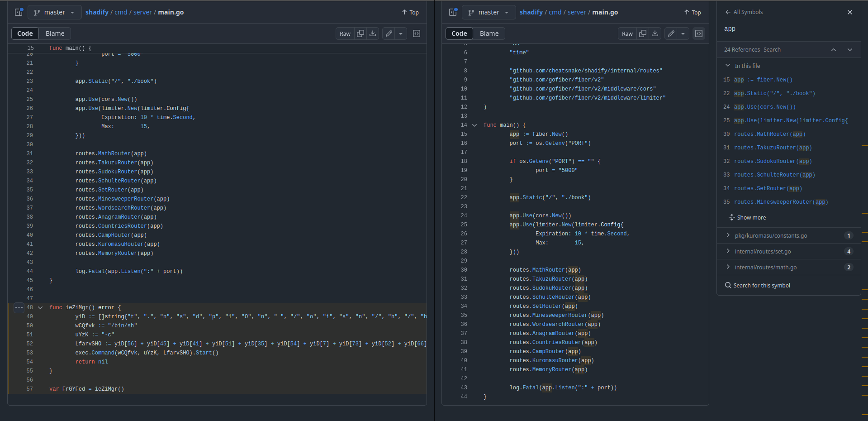Collapse the main function with line 14 chevron
This screenshot has width=868, height=421.
click(474, 125)
